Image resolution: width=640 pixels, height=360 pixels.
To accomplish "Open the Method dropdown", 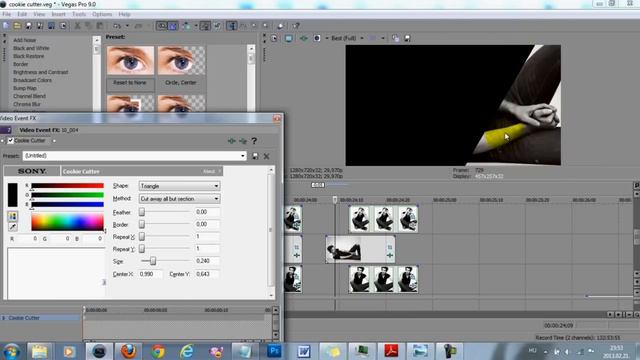I will tap(180, 199).
